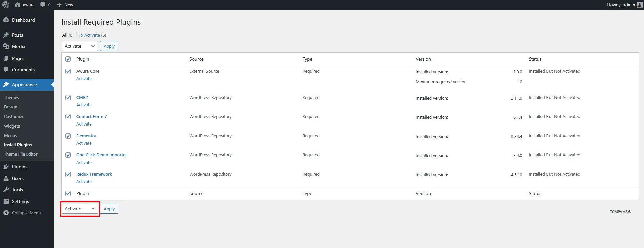
Task: Open the Themes submenu item
Action: pos(11,97)
